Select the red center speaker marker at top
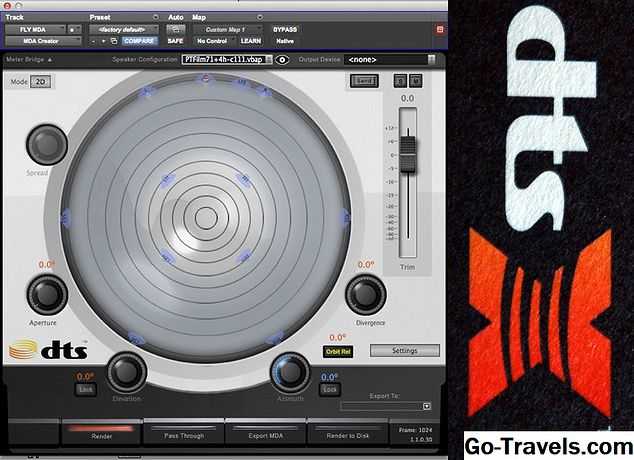The image size is (634, 460). tap(205, 78)
